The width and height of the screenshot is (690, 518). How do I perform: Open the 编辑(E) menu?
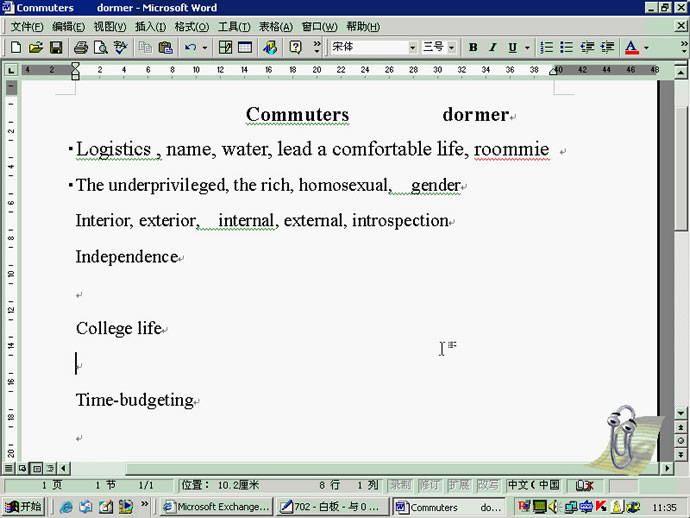(x=68, y=27)
